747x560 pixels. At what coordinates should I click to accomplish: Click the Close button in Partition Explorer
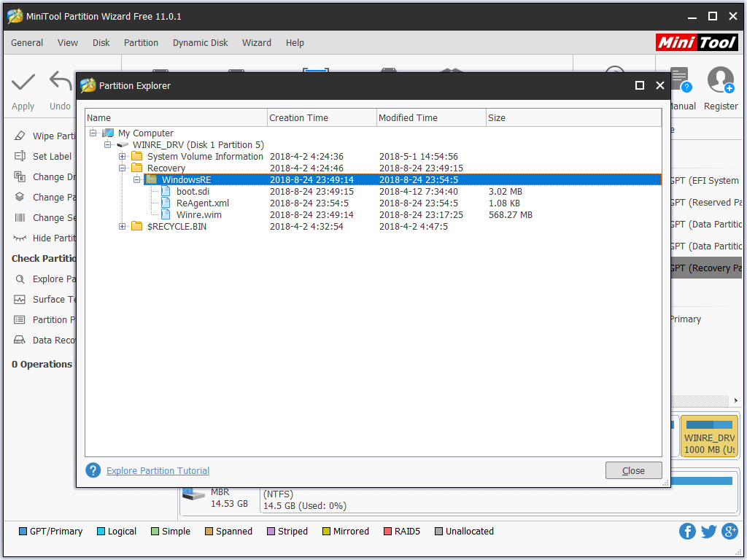[x=633, y=470]
